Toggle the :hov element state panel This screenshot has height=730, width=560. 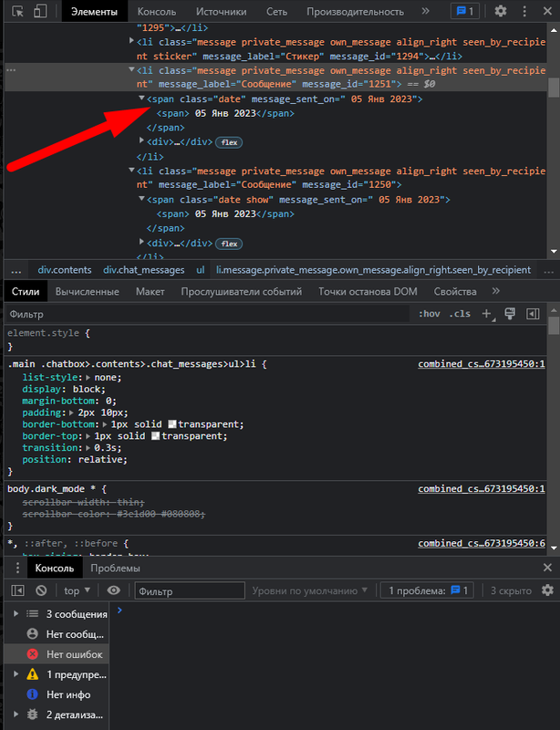pyautogui.click(x=429, y=314)
